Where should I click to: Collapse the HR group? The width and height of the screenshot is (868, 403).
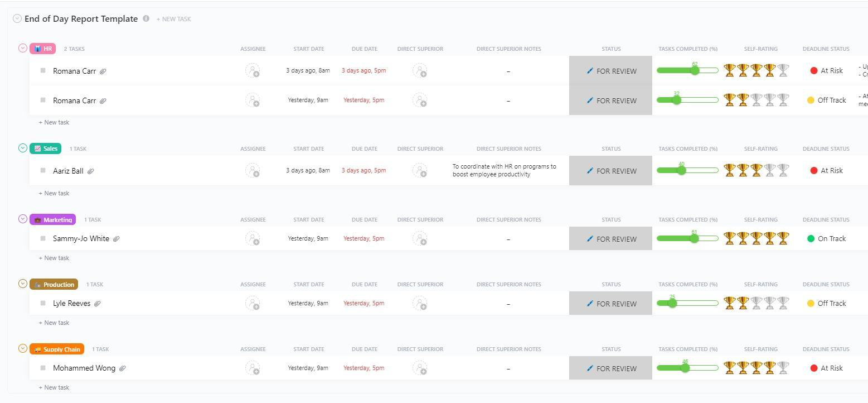23,48
